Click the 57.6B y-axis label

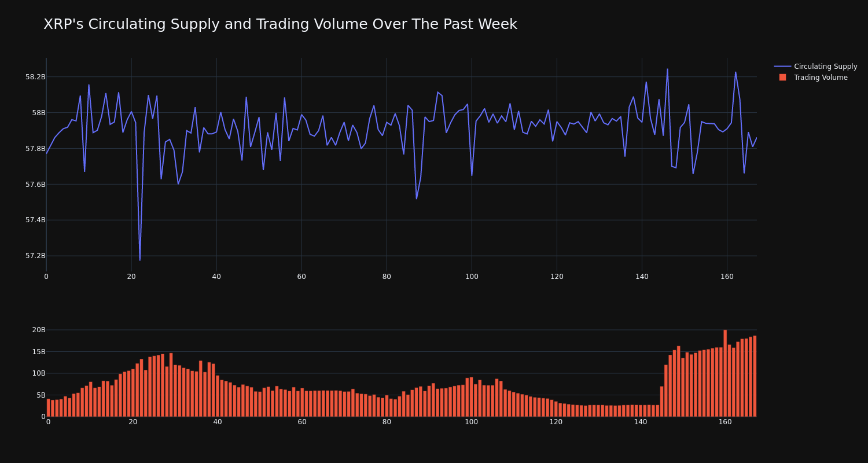35,185
